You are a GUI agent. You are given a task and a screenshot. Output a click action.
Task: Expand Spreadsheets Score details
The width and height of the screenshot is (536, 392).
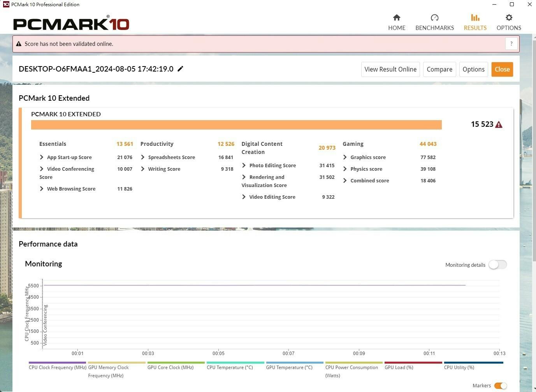pos(143,157)
